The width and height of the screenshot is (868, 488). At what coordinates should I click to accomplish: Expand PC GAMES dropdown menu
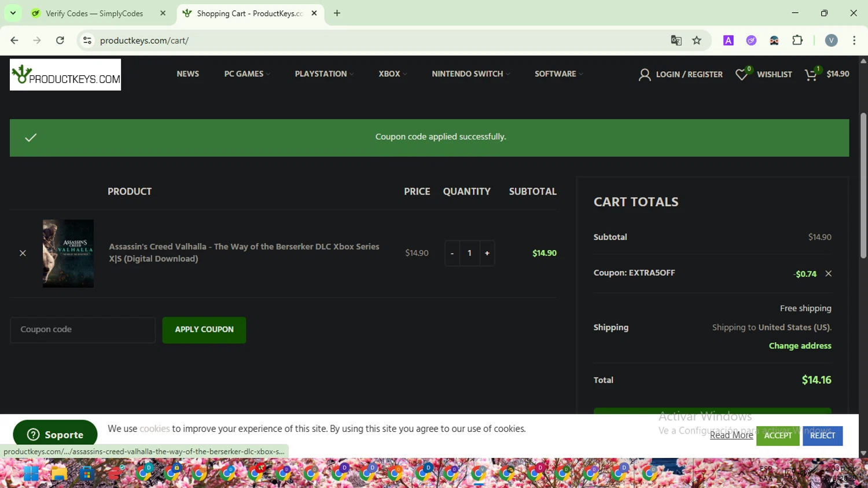(x=247, y=74)
